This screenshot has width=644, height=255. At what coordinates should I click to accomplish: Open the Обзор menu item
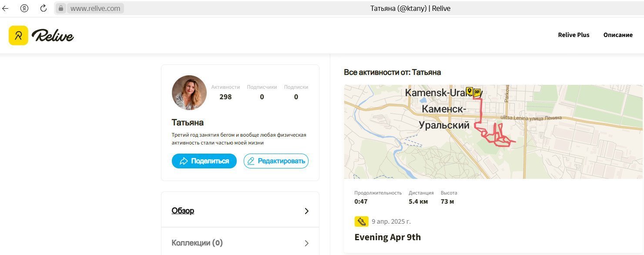[240, 211]
